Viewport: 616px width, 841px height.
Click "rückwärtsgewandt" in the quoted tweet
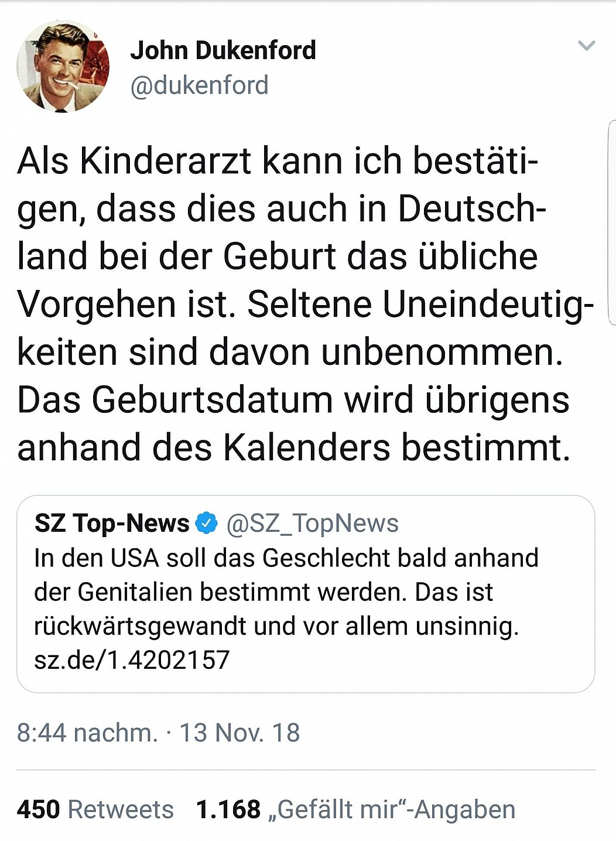(x=140, y=626)
